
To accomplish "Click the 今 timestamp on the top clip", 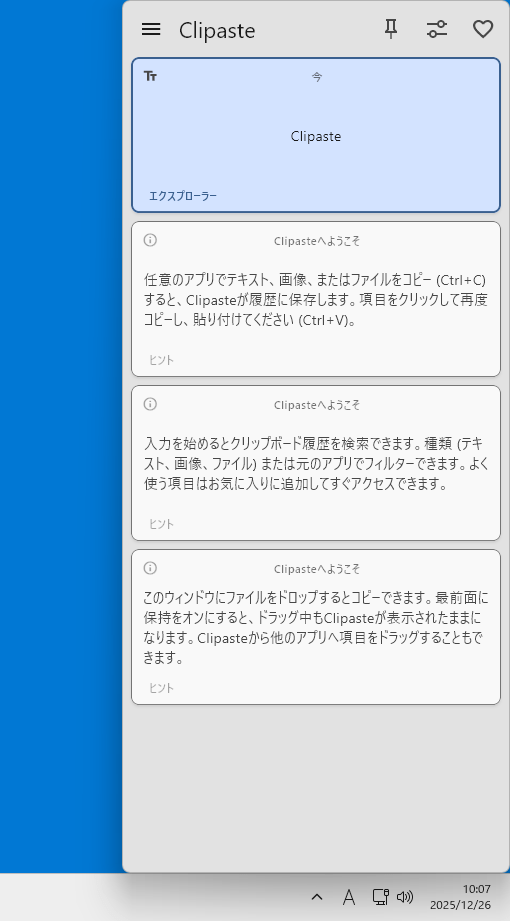I will pos(317,77).
